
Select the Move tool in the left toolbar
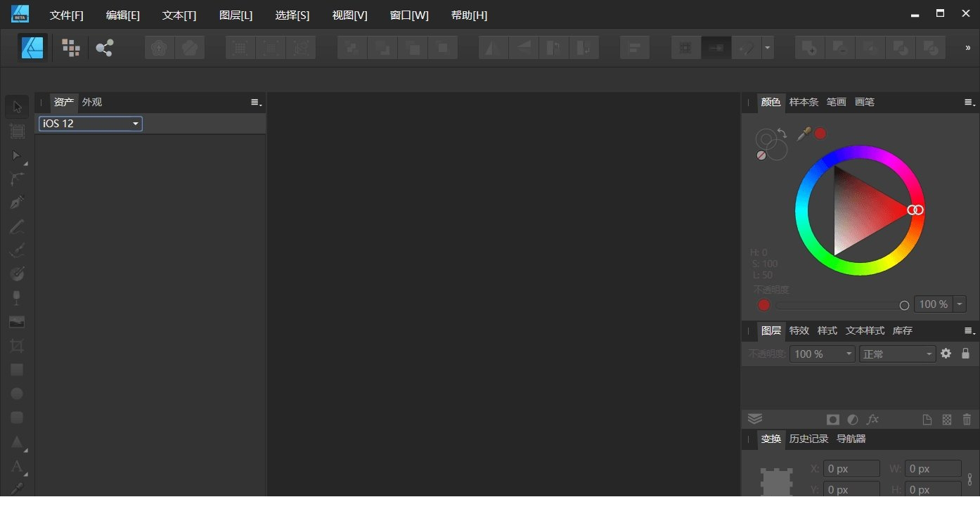click(17, 106)
